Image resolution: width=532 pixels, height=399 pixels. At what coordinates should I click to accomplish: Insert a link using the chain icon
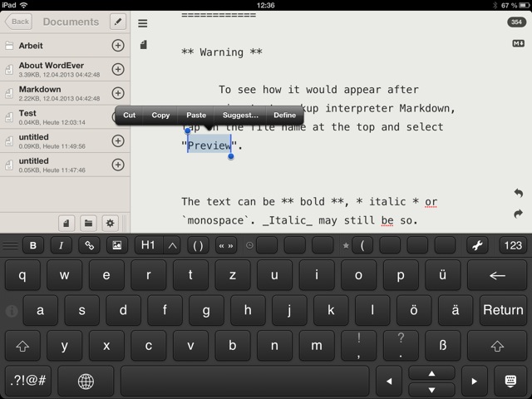pos(88,245)
